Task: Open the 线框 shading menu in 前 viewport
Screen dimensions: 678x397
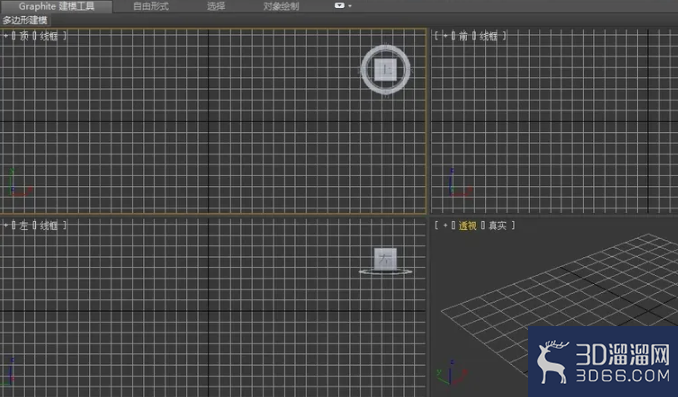Action: 489,36
